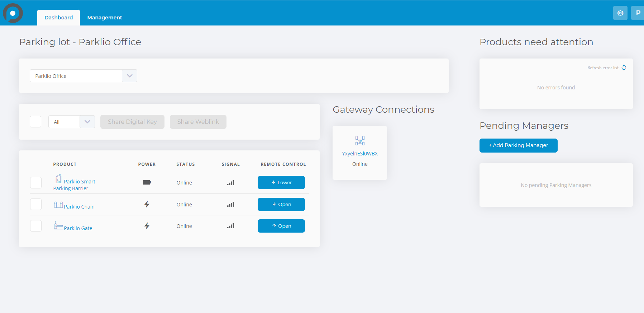This screenshot has width=644, height=313.
Task: Click the STATUS column header
Action: (x=186, y=164)
